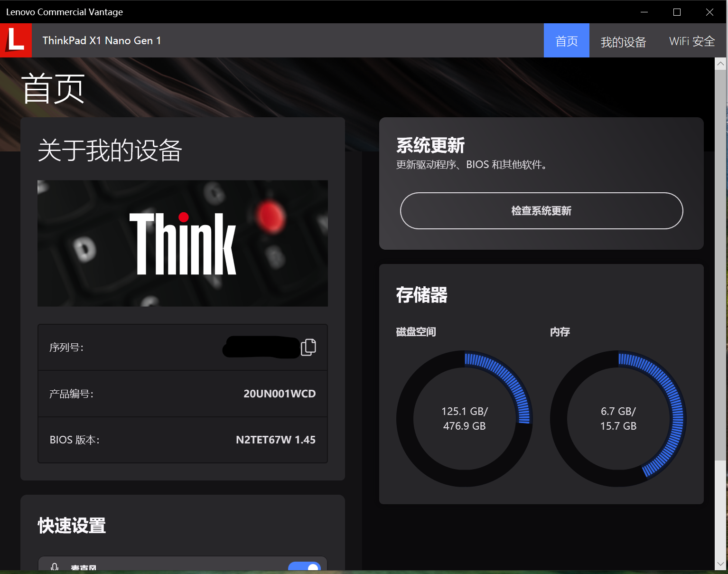Click the vertical scrollbar thumb
The height and width of the screenshot is (574, 728).
[x=721, y=265]
